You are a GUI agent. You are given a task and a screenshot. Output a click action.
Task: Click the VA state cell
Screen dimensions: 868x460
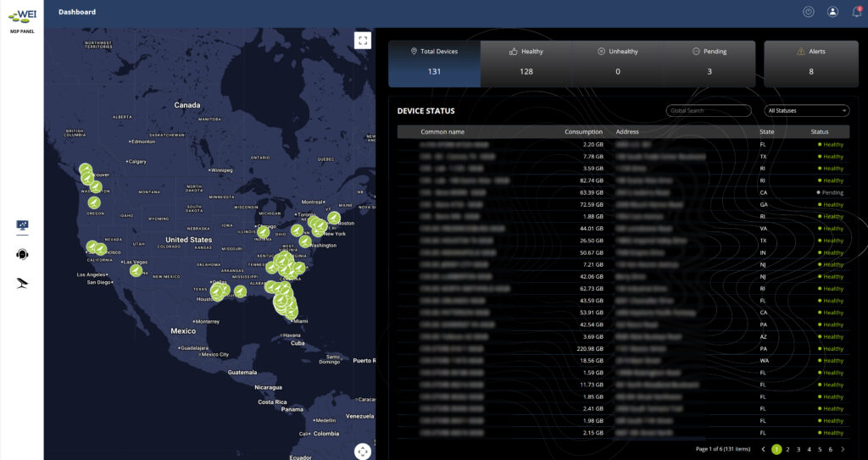764,229
